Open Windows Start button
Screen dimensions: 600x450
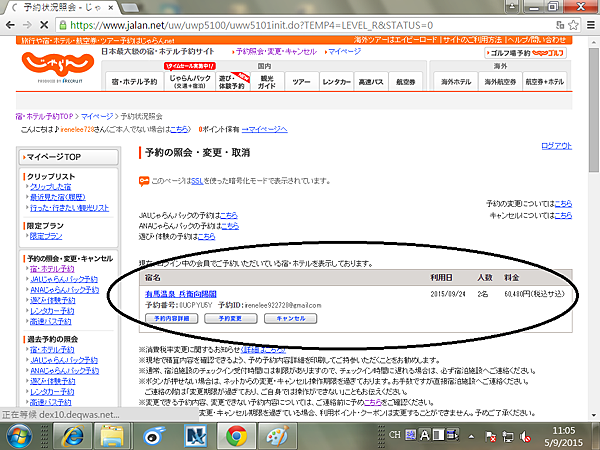point(18,436)
